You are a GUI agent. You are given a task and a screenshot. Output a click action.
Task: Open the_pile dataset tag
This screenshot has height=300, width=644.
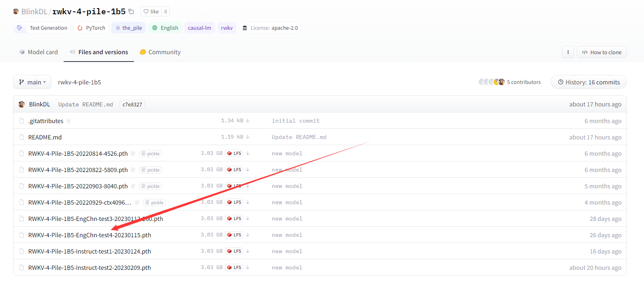(x=129, y=28)
